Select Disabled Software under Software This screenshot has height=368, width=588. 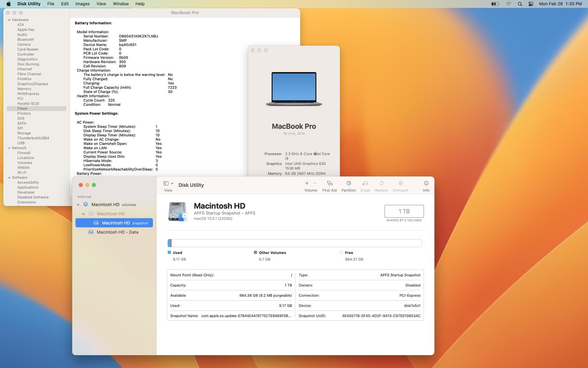(33, 197)
